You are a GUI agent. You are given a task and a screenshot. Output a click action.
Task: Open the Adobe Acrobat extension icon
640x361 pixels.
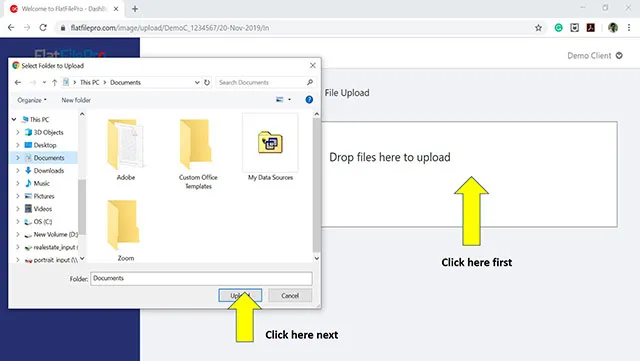pos(591,28)
